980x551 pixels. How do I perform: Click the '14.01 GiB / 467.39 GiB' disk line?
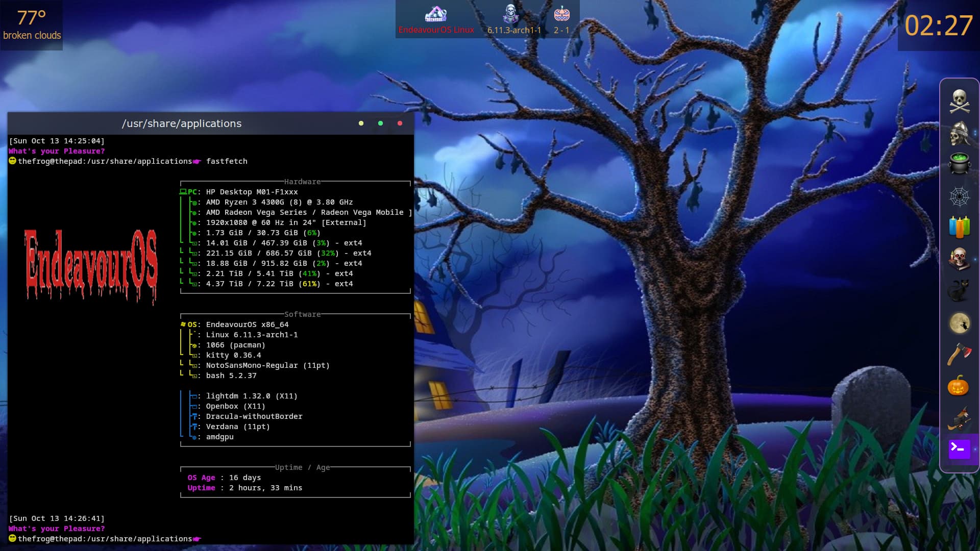pos(284,243)
